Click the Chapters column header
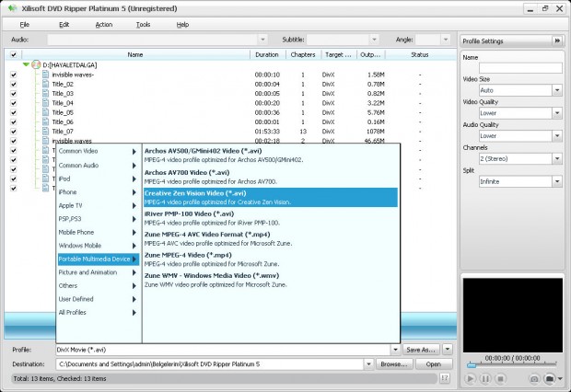 point(303,54)
